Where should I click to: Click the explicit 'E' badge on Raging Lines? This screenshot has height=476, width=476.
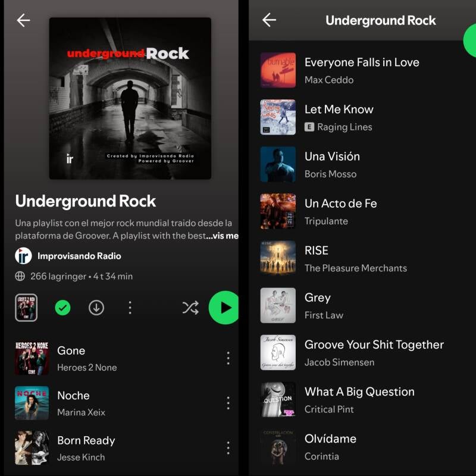coord(309,127)
